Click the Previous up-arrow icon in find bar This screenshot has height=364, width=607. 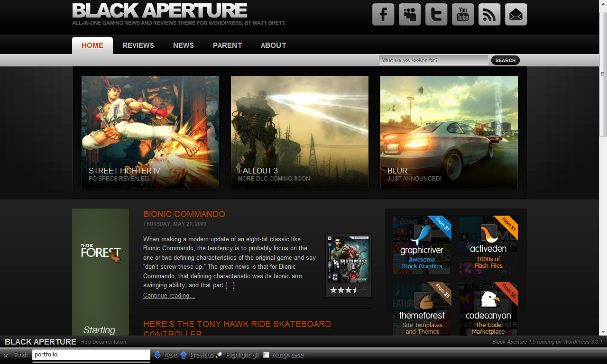184,355
